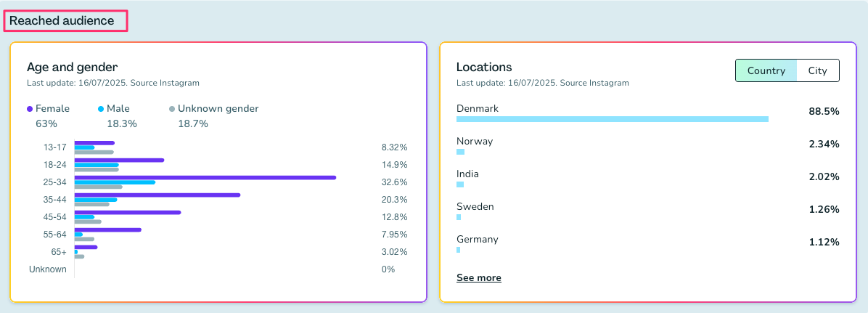The image size is (868, 313).
Task: Open the See more locations link
Action: [478, 277]
